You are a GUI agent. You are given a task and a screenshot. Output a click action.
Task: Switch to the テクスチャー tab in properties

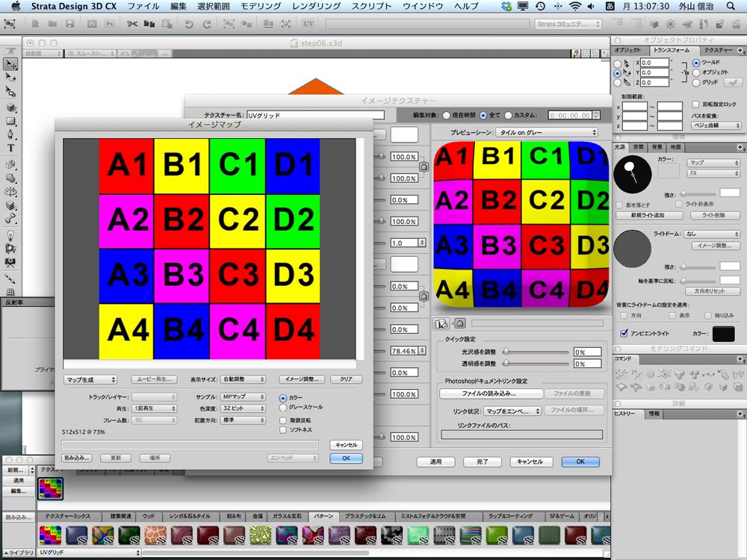tap(718, 50)
